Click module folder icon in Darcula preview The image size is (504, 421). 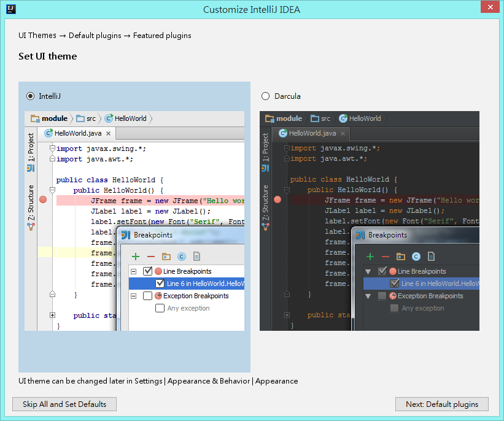[x=269, y=118]
